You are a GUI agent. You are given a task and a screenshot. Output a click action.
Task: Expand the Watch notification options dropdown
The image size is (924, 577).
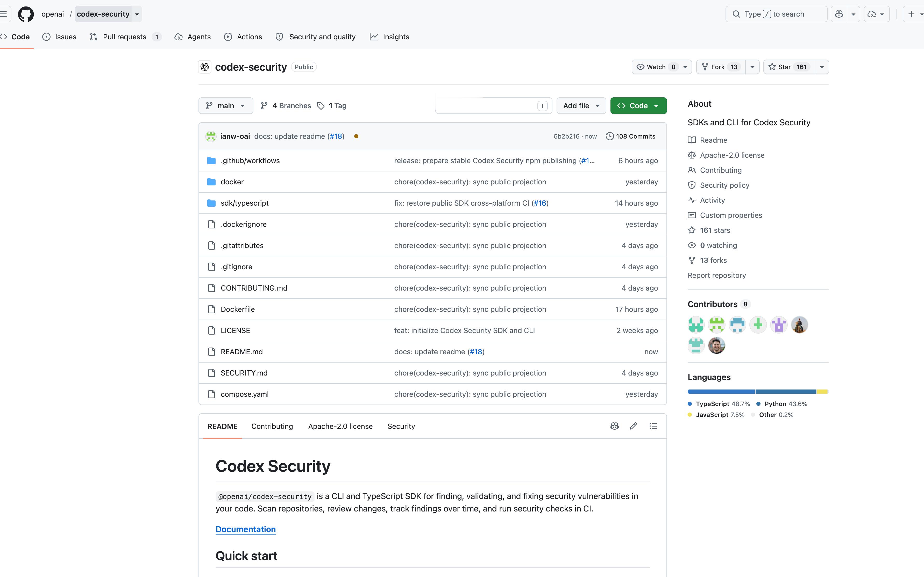[x=685, y=67]
